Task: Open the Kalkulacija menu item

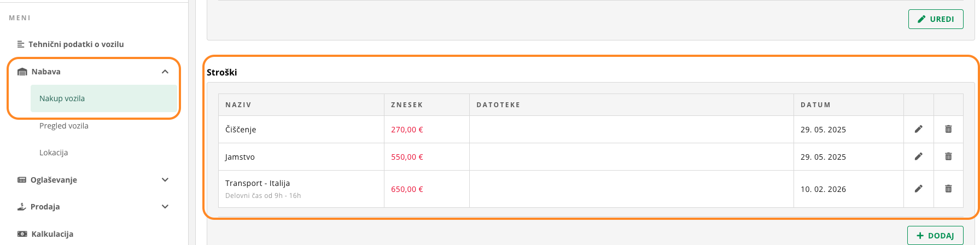Action: (x=52, y=234)
